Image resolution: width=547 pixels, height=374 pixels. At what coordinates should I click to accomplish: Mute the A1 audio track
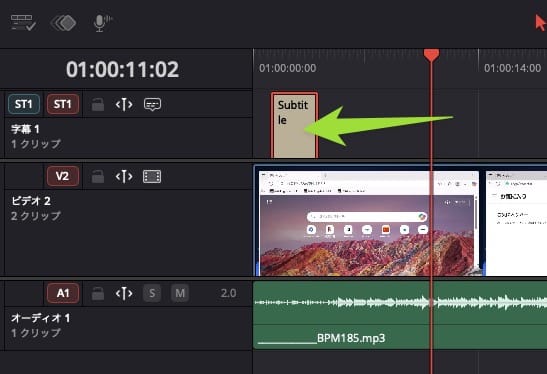pyautogui.click(x=180, y=293)
